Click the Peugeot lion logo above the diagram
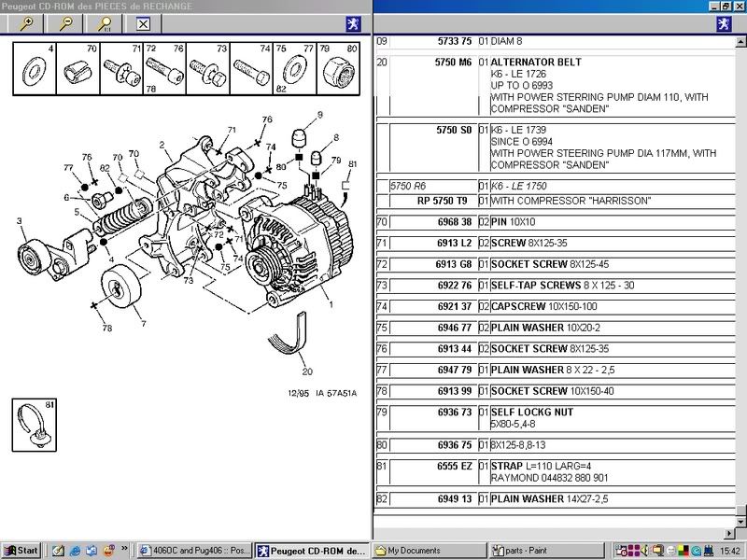The image size is (747, 560). point(354,24)
